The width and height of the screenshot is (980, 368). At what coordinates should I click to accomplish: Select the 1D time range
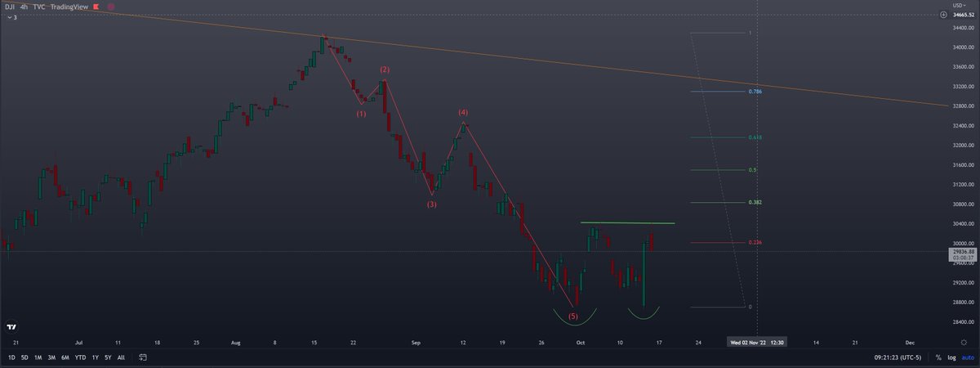point(11,358)
